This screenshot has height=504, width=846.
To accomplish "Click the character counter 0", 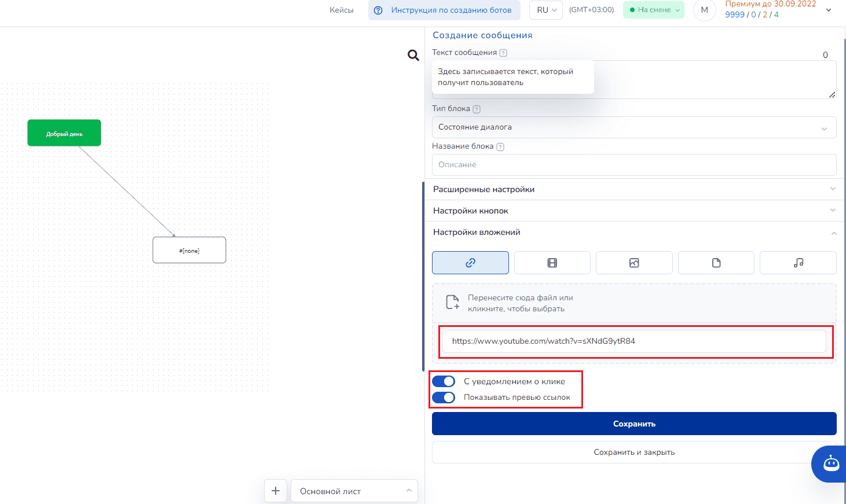I will (825, 55).
